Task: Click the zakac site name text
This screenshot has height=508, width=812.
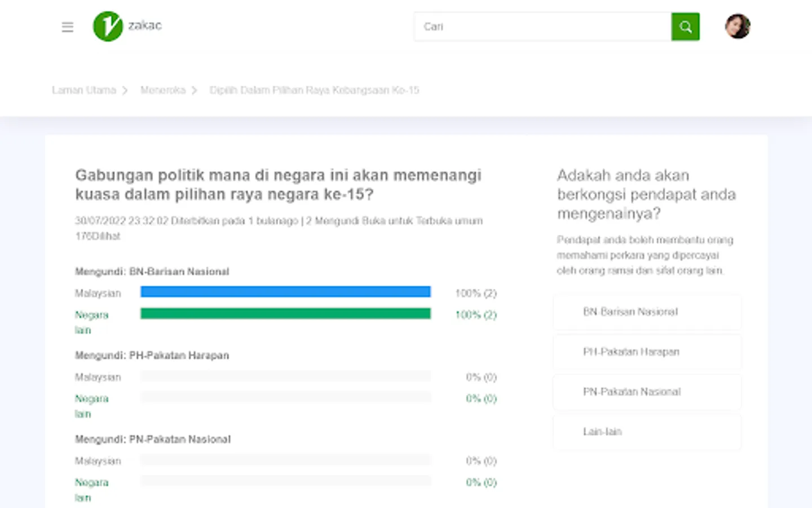Action: coord(145,25)
